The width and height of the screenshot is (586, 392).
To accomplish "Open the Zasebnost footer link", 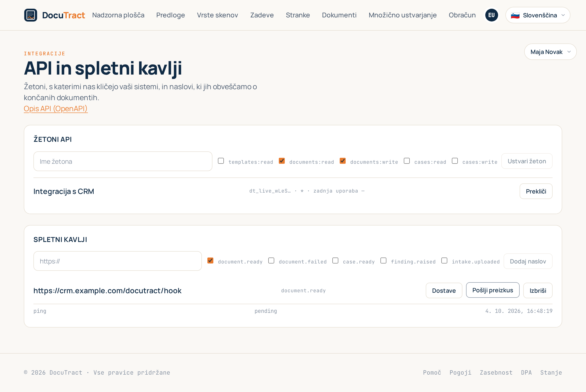I will [496, 373].
